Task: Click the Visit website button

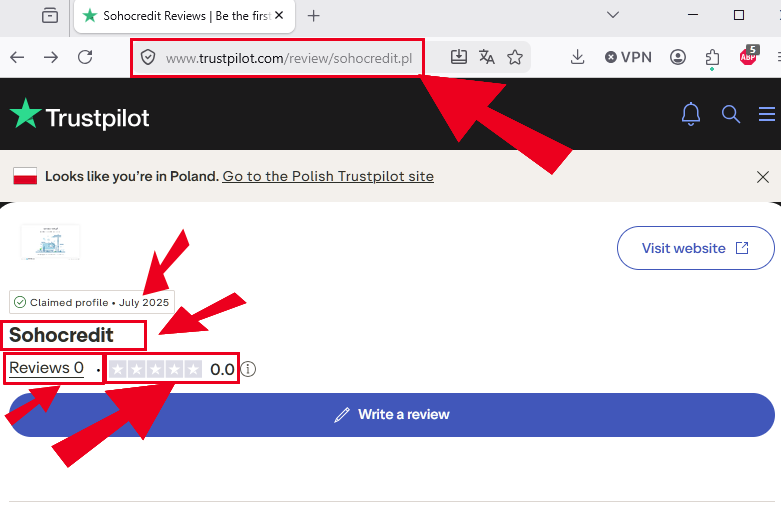Action: pyautogui.click(x=695, y=248)
